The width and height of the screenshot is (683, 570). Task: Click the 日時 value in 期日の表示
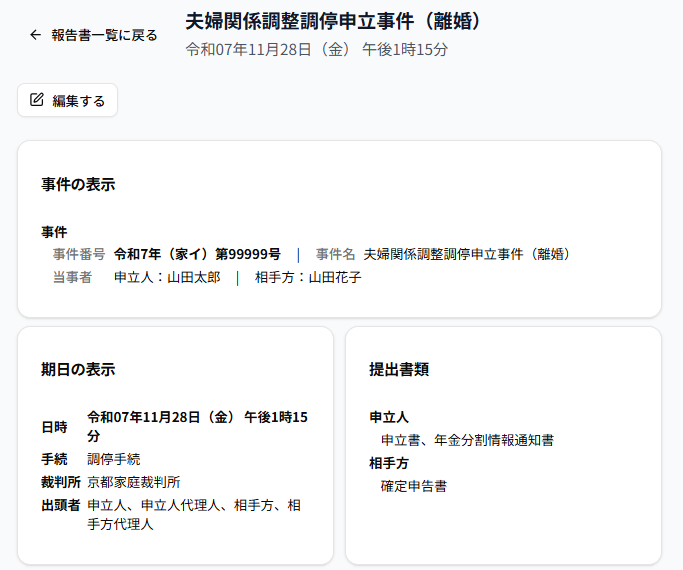click(x=196, y=426)
